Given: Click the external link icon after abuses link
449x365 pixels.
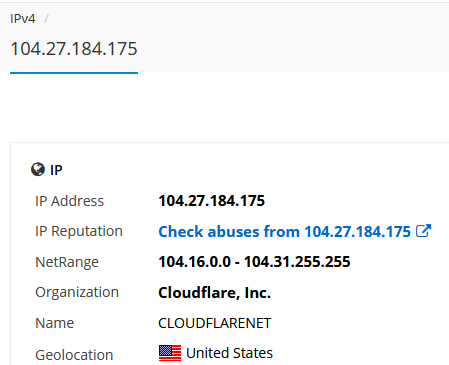Looking at the screenshot, I should point(423,231).
